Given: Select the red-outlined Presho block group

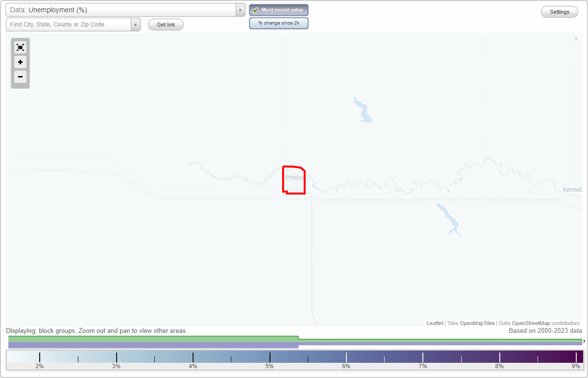Looking at the screenshot, I should pyautogui.click(x=293, y=180).
